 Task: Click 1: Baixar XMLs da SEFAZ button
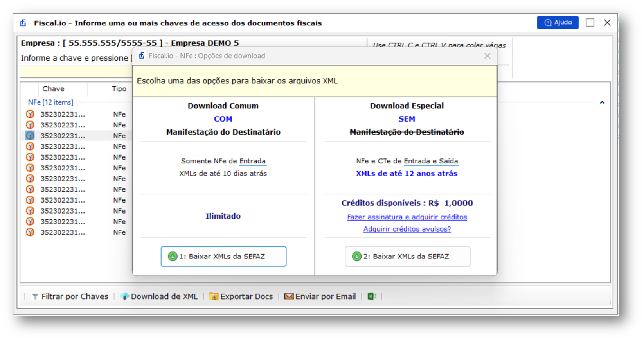(223, 257)
